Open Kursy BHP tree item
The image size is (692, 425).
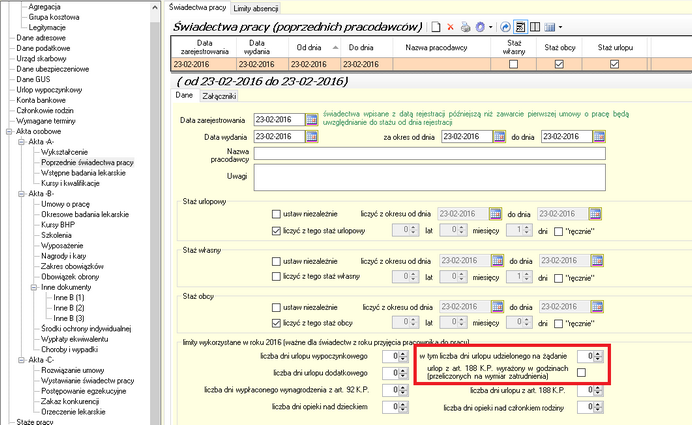(x=58, y=225)
